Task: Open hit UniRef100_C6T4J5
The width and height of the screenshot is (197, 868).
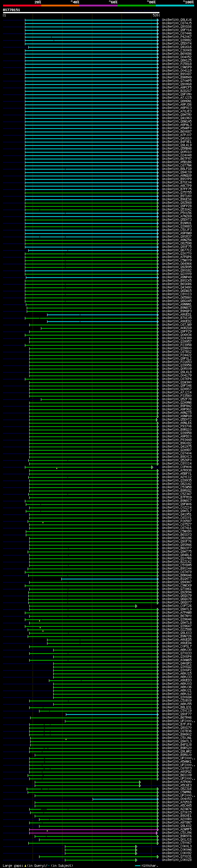Action: (x=177, y=23)
